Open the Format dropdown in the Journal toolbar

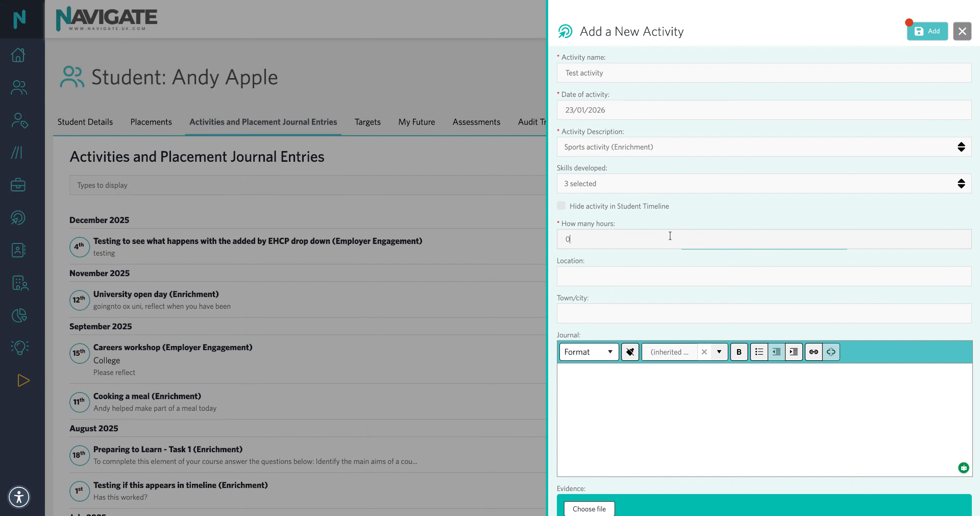click(588, 352)
